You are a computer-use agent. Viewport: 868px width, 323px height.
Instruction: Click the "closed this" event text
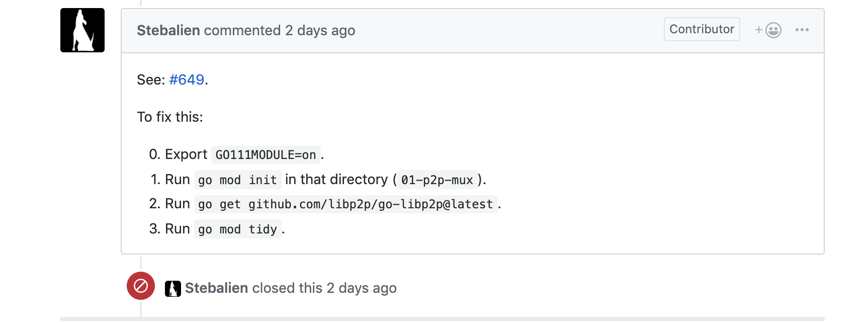[x=287, y=288]
